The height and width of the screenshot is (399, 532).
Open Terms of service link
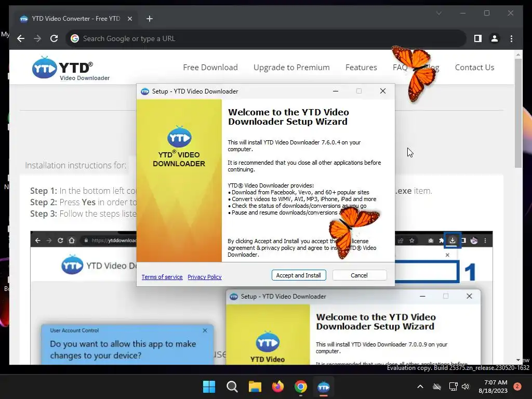(x=162, y=277)
